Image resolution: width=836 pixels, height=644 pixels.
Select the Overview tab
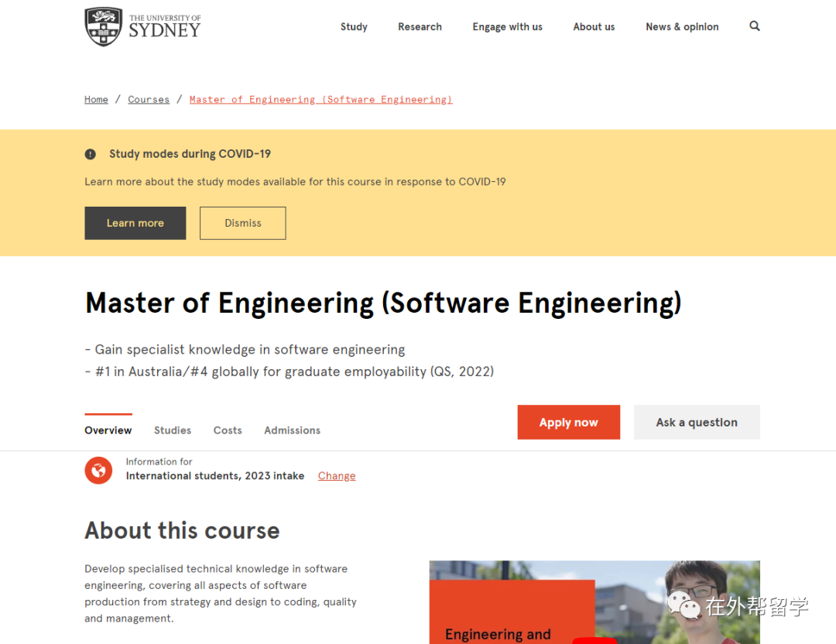coord(108,430)
